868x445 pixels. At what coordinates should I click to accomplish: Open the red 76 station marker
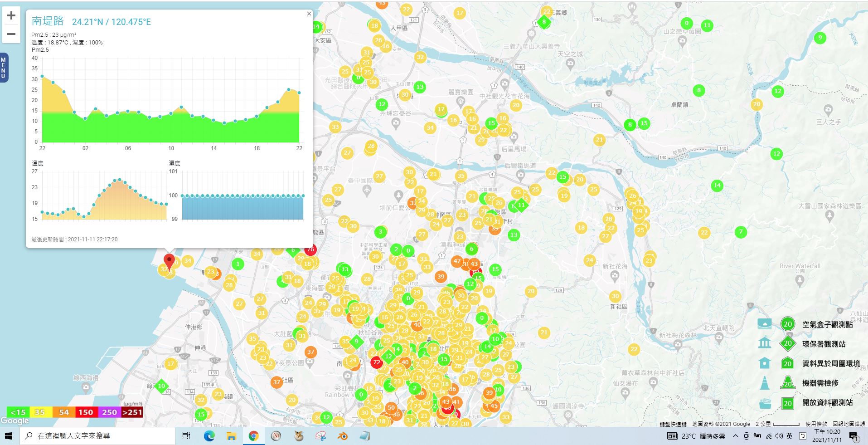click(x=310, y=249)
